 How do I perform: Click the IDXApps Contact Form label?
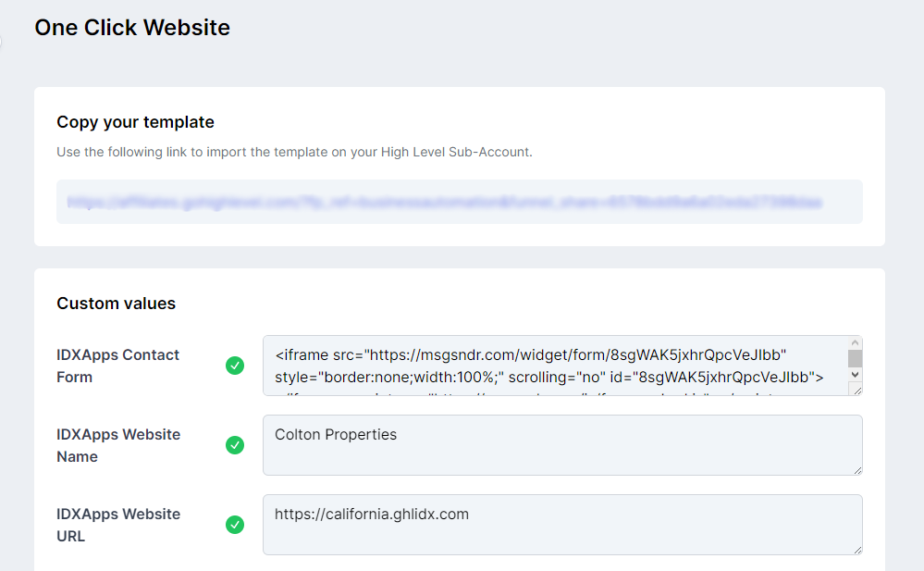(x=118, y=366)
